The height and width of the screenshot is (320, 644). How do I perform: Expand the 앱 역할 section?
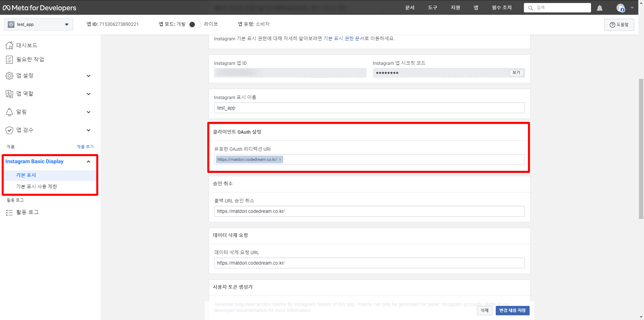point(89,94)
